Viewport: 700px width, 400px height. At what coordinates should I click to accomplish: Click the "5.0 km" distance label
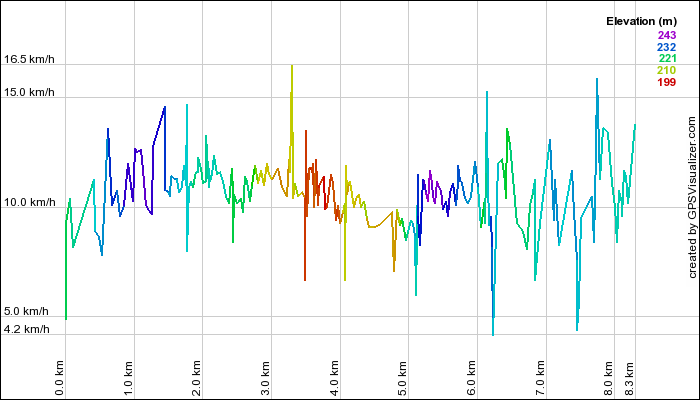pos(402,378)
